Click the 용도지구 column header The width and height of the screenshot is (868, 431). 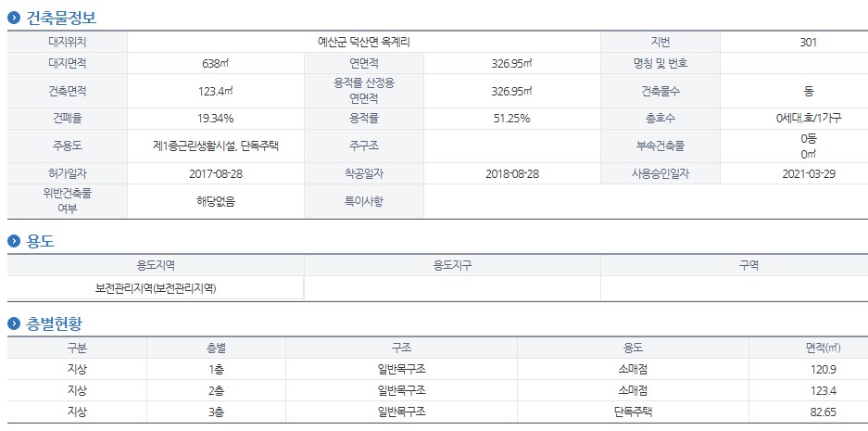(x=452, y=265)
